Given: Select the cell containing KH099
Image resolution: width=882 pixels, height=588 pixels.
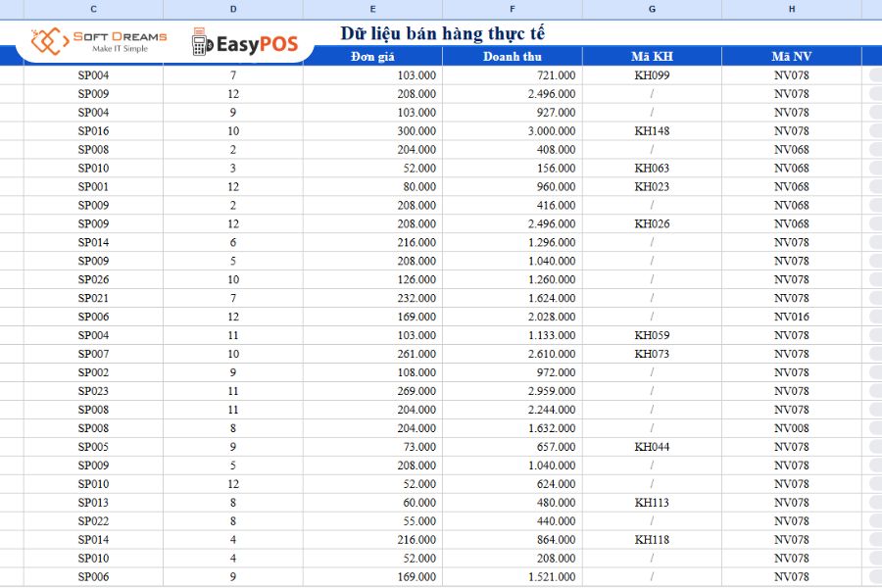Looking at the screenshot, I should (651, 74).
